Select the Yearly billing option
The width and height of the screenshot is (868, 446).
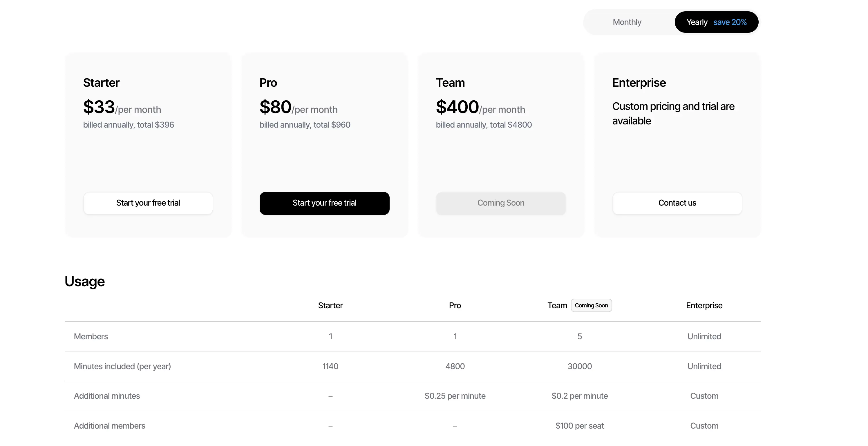tap(697, 22)
